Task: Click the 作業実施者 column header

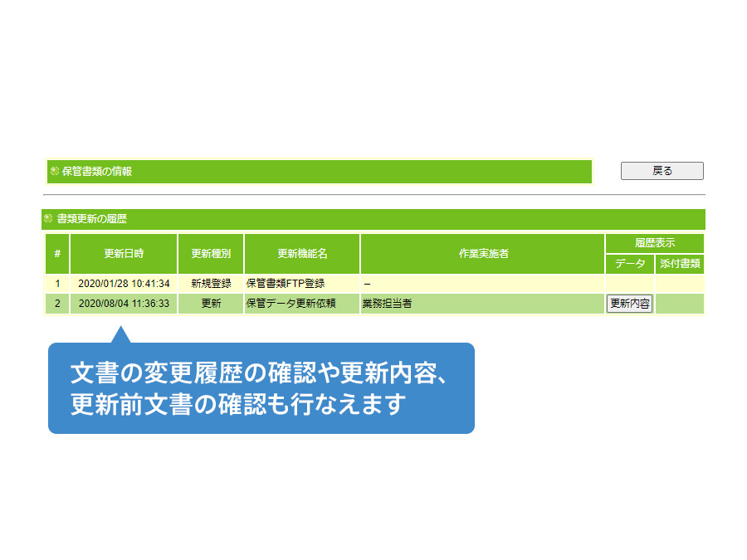Action: 482,254
